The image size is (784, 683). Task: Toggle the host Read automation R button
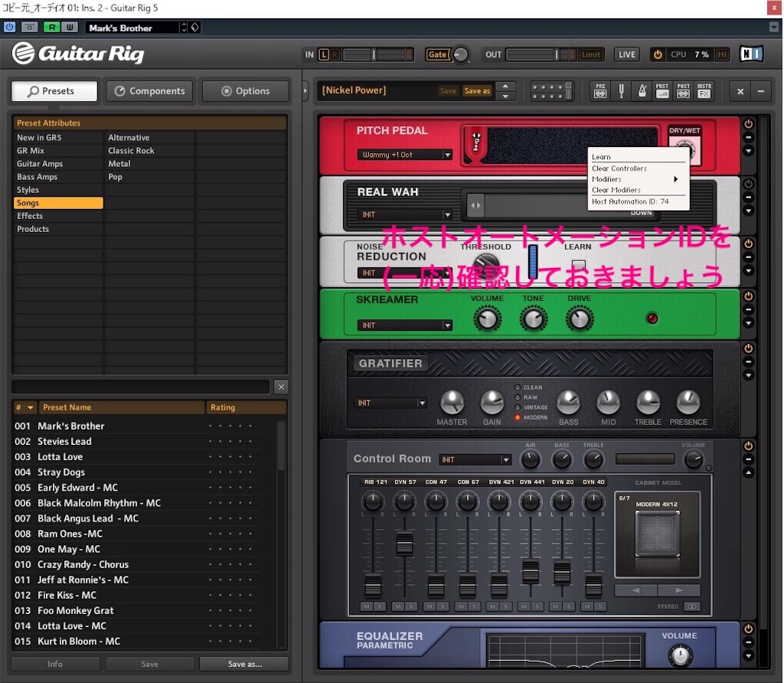(52, 28)
